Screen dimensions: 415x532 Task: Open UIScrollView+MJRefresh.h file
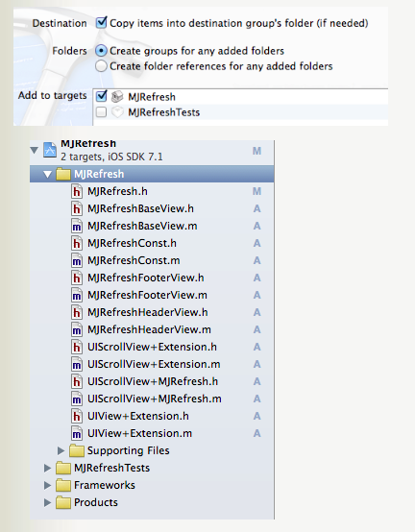click(153, 381)
